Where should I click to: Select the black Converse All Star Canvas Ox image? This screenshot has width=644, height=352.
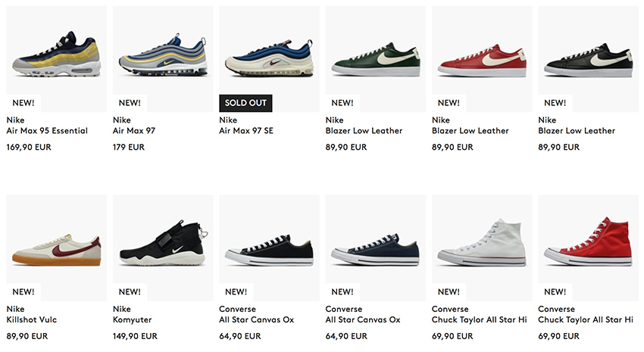click(x=270, y=248)
